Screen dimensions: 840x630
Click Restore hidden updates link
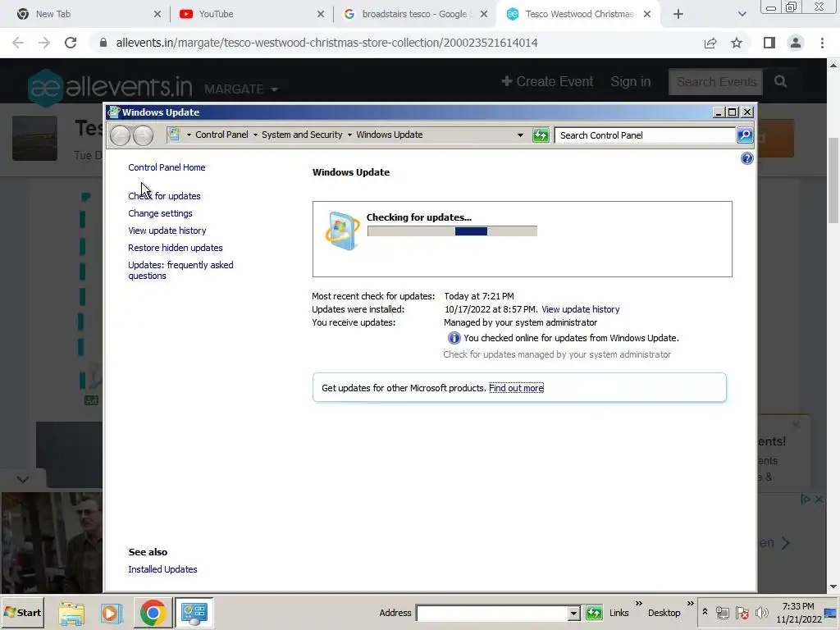coord(176,248)
